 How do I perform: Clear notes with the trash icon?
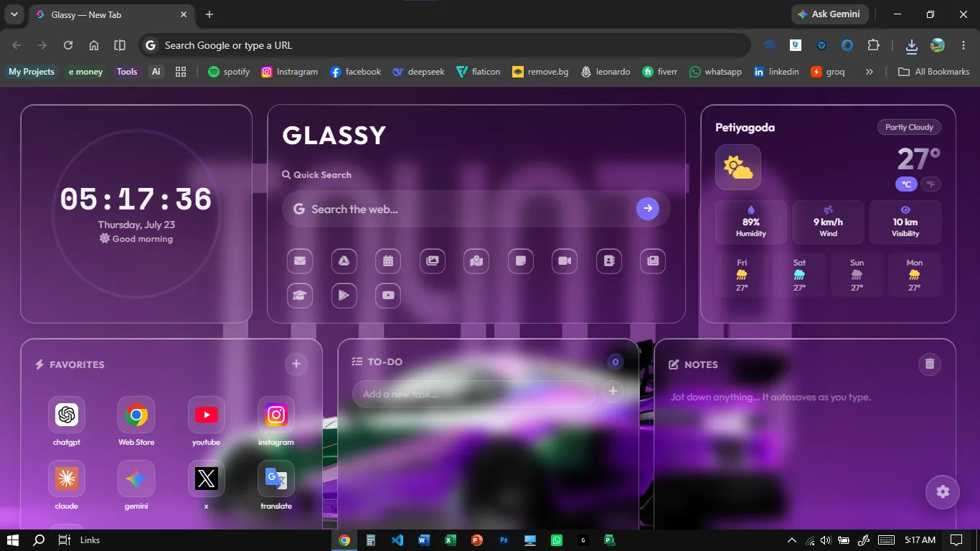[930, 364]
